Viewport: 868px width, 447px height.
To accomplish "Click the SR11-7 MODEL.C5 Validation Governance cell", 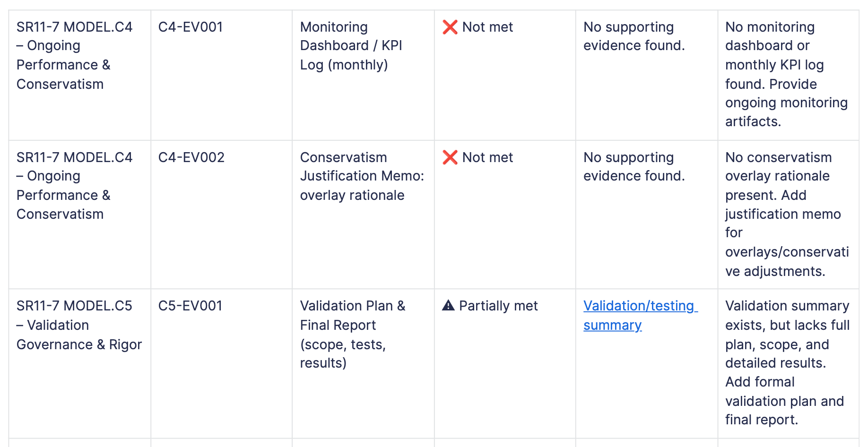I will [79, 325].
